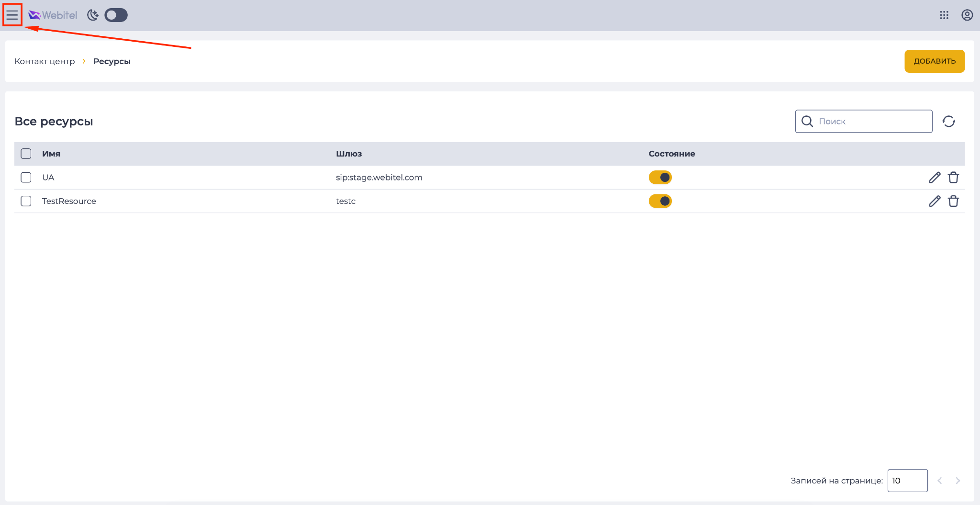Click the Поиск search field
Image resolution: width=980 pixels, height=505 pixels.
[864, 121]
